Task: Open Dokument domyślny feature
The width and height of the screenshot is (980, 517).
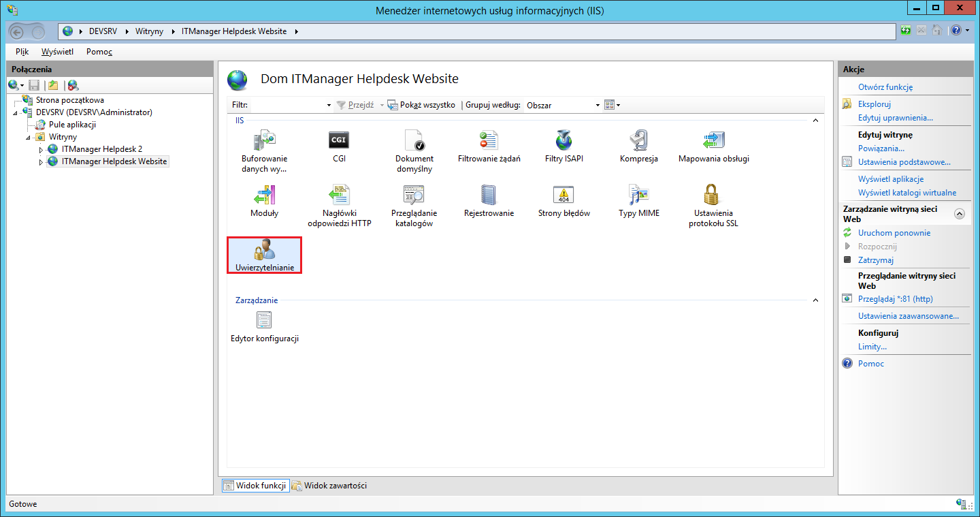Action: [414, 151]
